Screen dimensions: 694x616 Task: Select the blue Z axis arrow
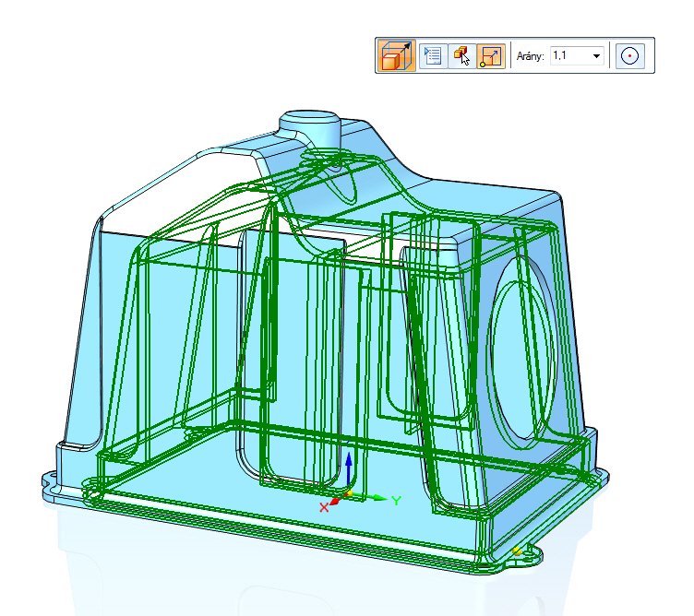point(349,470)
